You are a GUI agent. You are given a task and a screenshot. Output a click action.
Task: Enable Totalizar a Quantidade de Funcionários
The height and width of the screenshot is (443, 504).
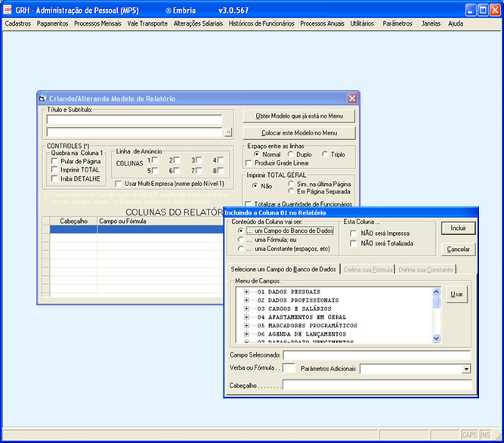(248, 204)
